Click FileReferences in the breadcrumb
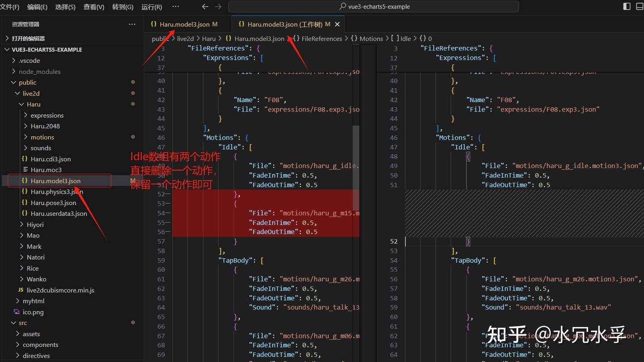 click(x=322, y=38)
